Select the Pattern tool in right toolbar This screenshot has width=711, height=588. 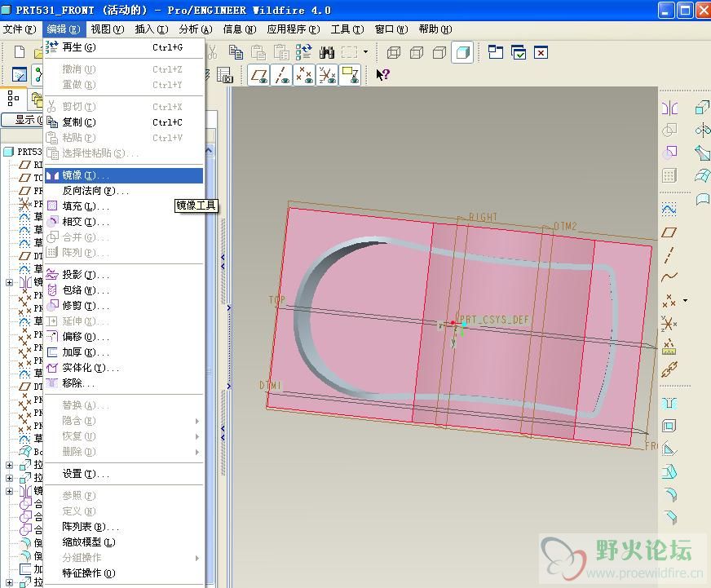point(669,175)
